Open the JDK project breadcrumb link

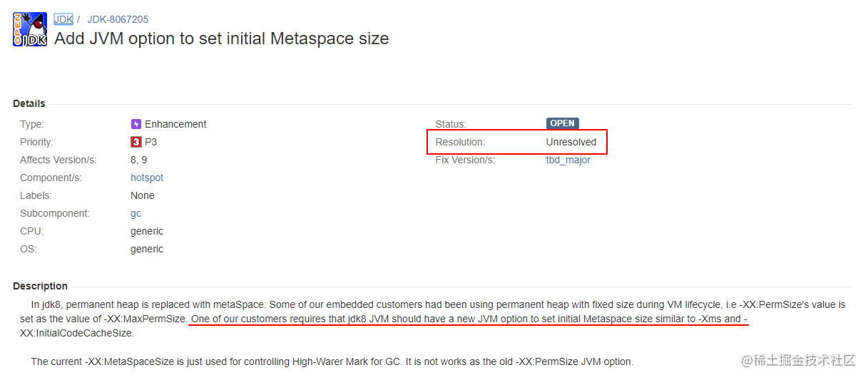pyautogui.click(x=63, y=19)
